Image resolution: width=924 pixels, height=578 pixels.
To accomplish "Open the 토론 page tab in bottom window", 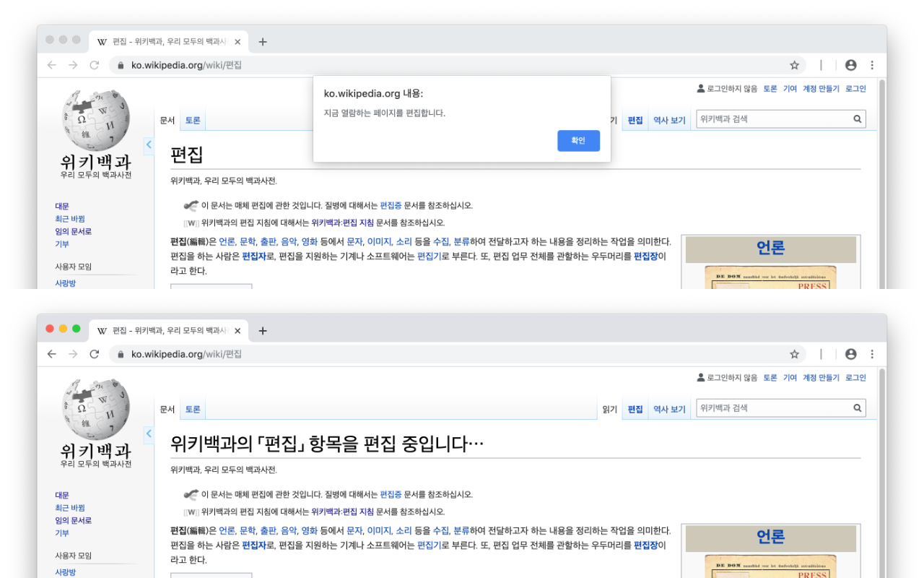I will point(193,410).
